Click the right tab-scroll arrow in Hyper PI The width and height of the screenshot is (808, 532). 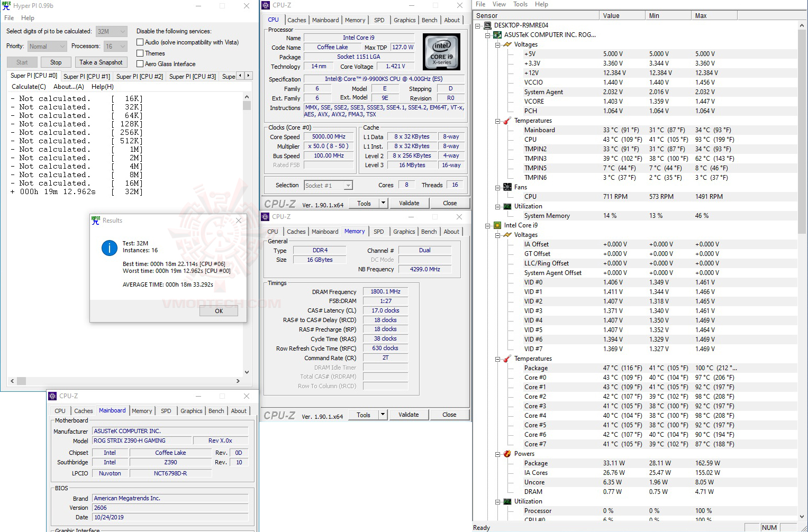click(x=248, y=76)
